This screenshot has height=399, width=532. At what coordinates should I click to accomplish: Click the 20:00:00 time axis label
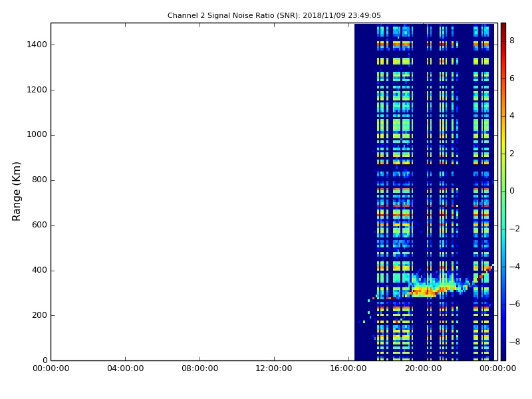click(423, 368)
